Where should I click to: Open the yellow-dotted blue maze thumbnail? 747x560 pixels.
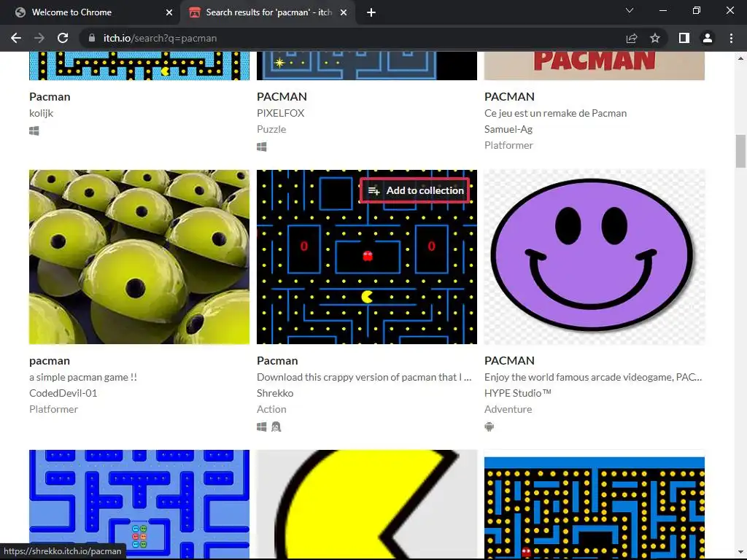pos(595,504)
